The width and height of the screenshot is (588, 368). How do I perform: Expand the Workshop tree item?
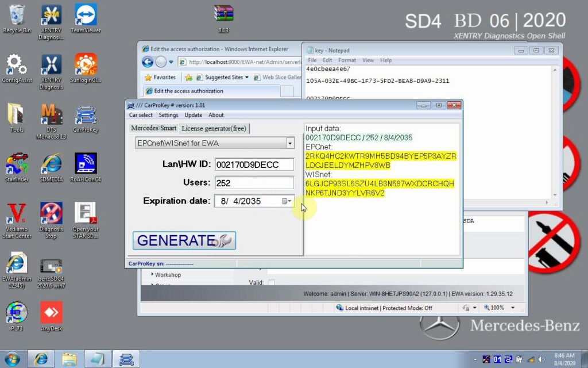(x=152, y=275)
